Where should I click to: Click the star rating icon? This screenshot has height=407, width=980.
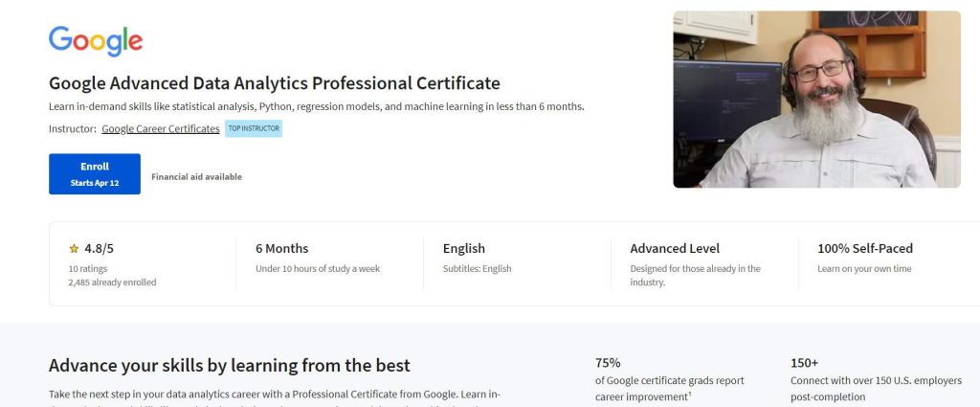(x=74, y=248)
